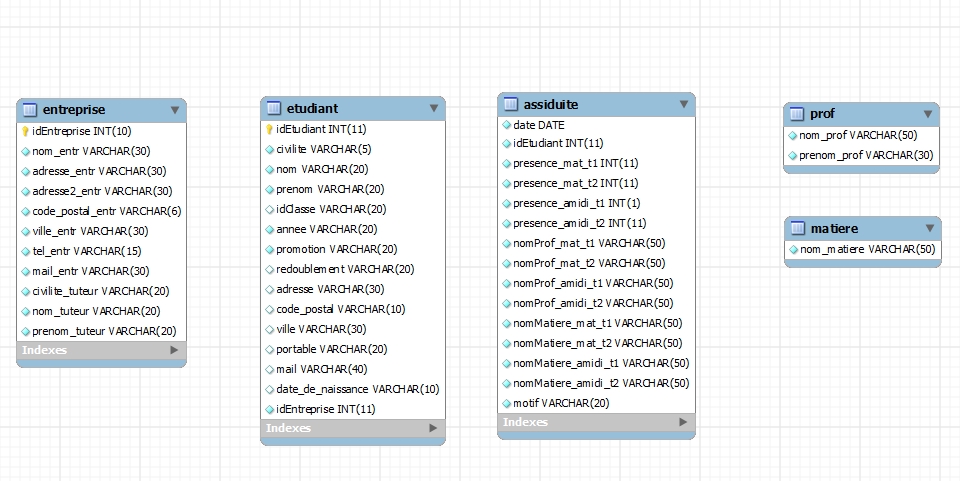Click the diamond icon beside motif VARCHAR(20)
Screen dimensions: 960x481
(506, 403)
